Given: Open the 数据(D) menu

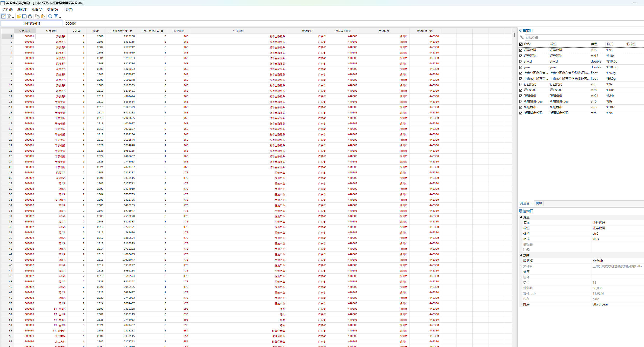Looking at the screenshot, I should tap(52, 10).
